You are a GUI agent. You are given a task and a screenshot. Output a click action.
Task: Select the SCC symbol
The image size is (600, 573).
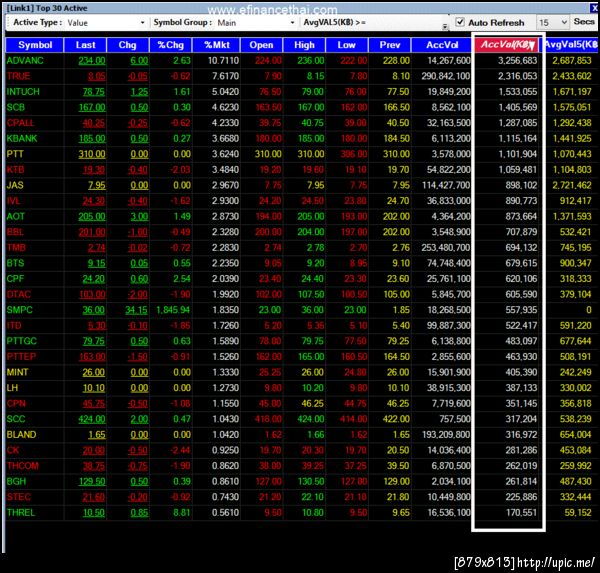point(16,419)
